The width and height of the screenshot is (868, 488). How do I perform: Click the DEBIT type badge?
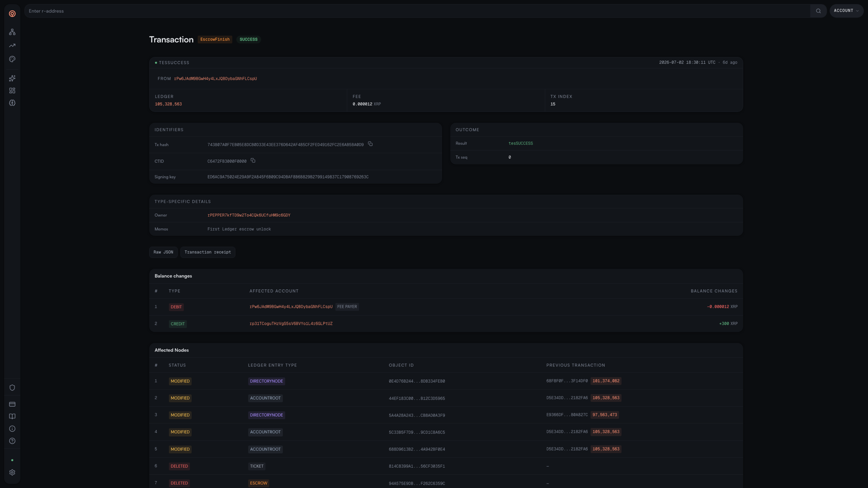tap(176, 307)
